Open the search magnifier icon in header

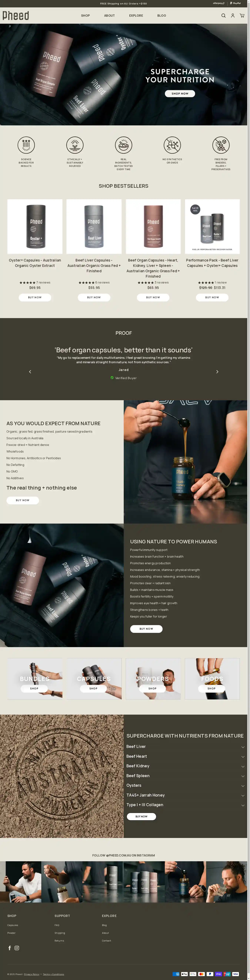click(x=223, y=16)
